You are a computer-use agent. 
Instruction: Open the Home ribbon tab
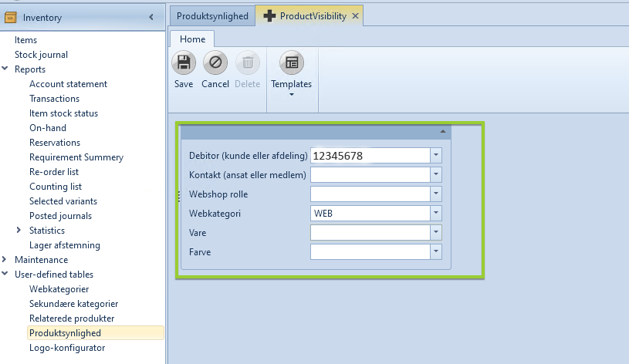click(x=192, y=39)
